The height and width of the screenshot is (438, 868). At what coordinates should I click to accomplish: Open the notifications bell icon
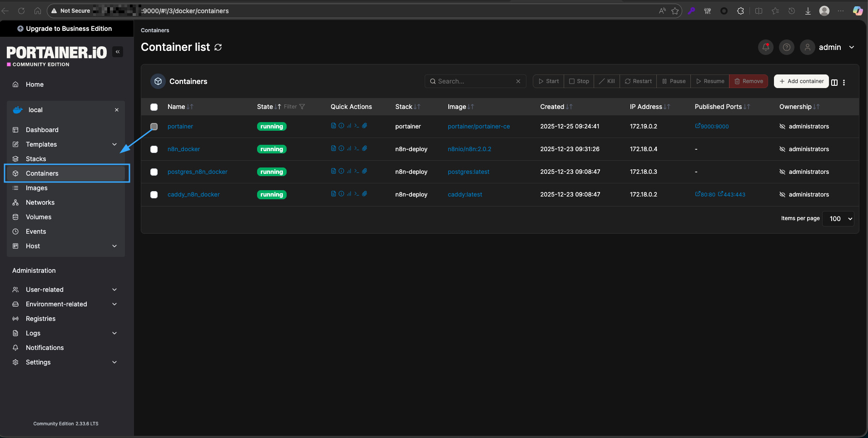(x=766, y=47)
